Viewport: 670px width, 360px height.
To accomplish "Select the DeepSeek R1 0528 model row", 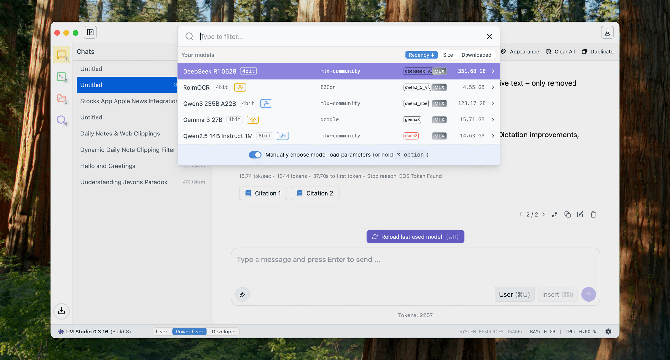I will [x=338, y=71].
